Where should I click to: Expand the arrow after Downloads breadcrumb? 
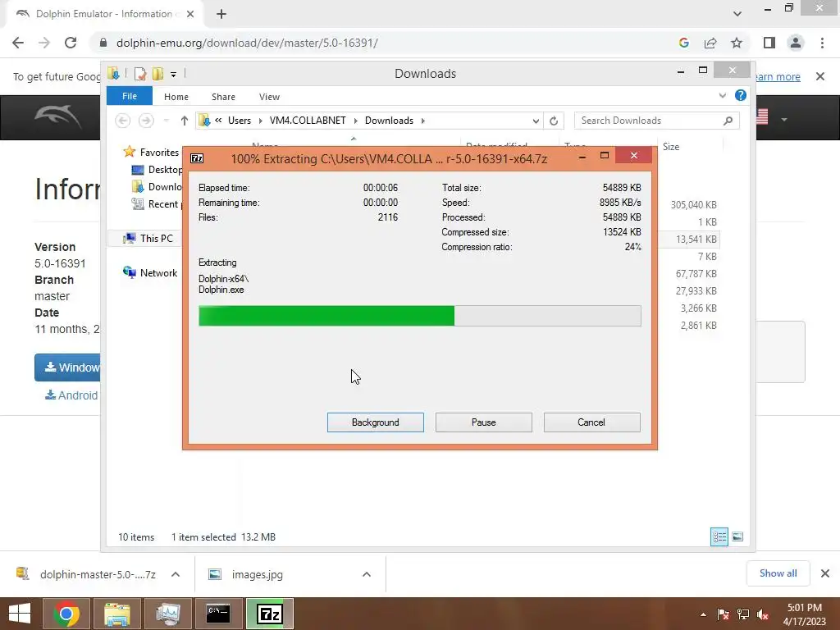pos(422,121)
